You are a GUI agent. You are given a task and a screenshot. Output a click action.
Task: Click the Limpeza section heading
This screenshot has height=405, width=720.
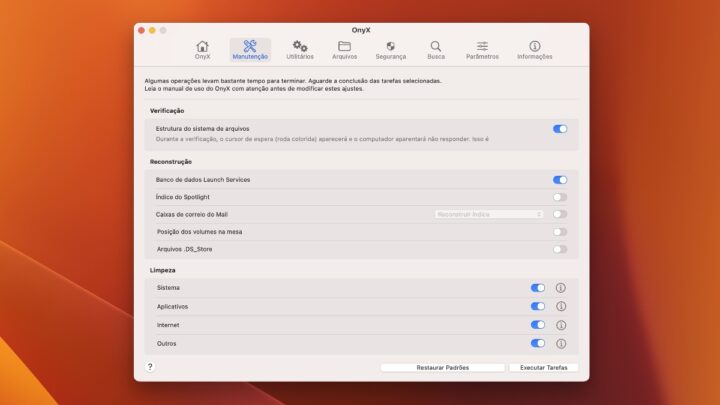click(x=163, y=270)
